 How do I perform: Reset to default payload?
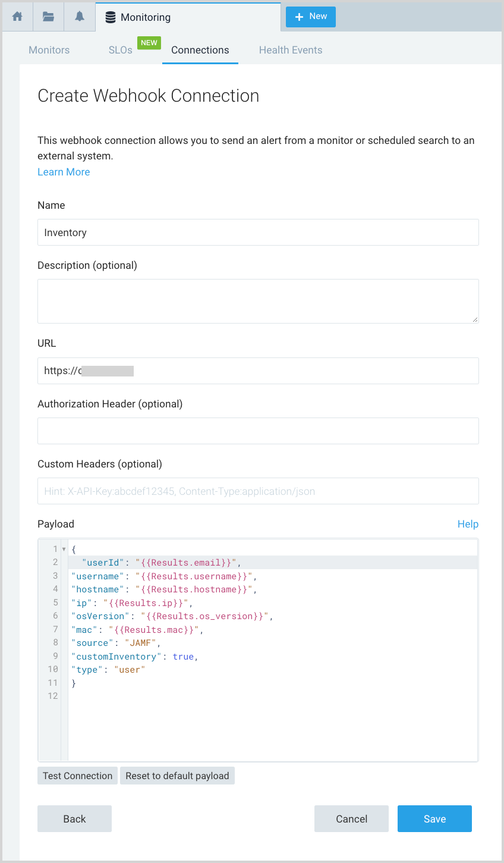pos(177,776)
